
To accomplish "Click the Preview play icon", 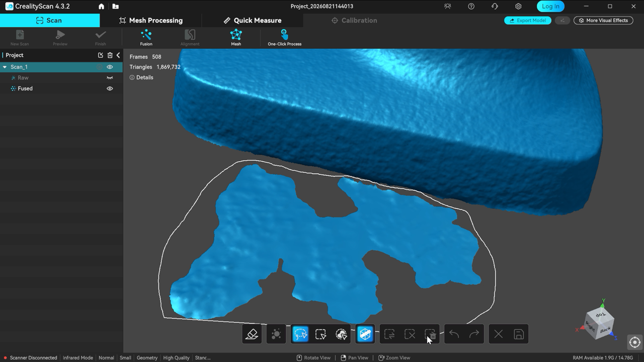I will 60,38.
